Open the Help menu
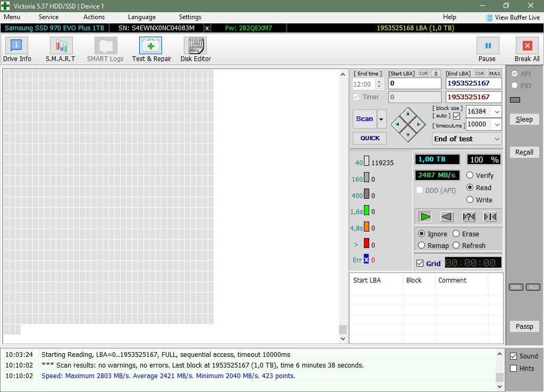Viewport: 544px width, 392px height. tap(449, 17)
